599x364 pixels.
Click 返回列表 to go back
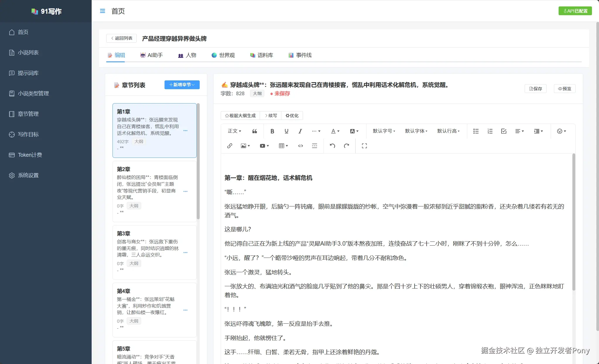(121, 38)
